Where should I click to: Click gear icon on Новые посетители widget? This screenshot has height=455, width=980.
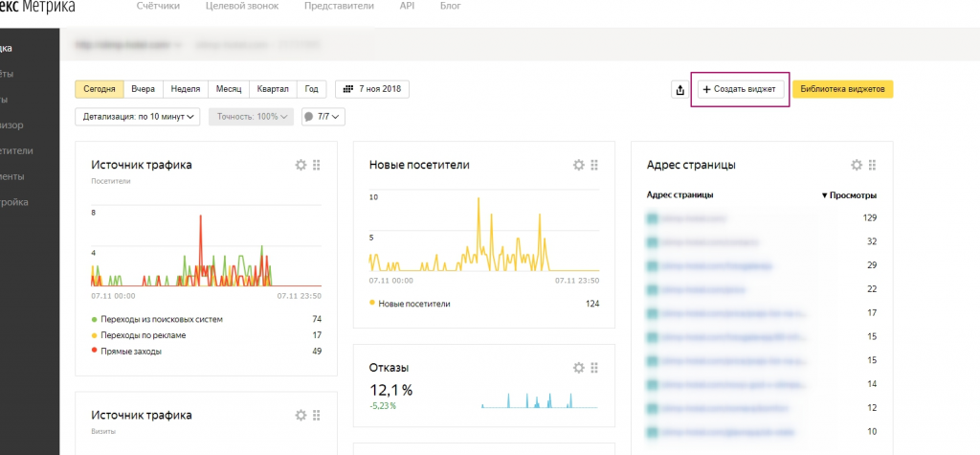click(578, 165)
